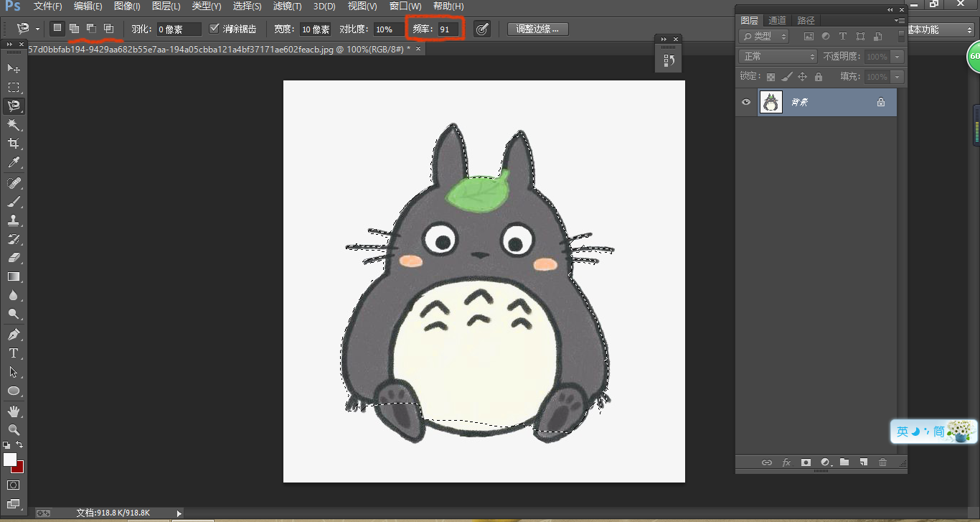Select the Ellipse shape tool

14,391
